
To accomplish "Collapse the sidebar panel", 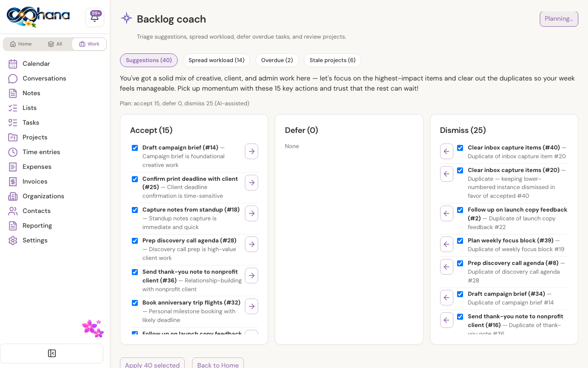I will pyautogui.click(x=52, y=353).
